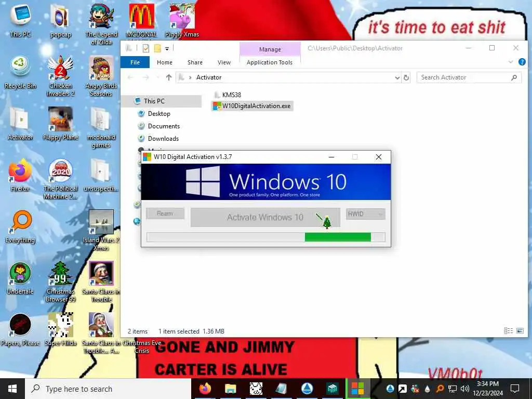The image size is (532, 399).
Task: Select W10DigitalActivation.exe file in Explorer
Action: (x=252, y=106)
